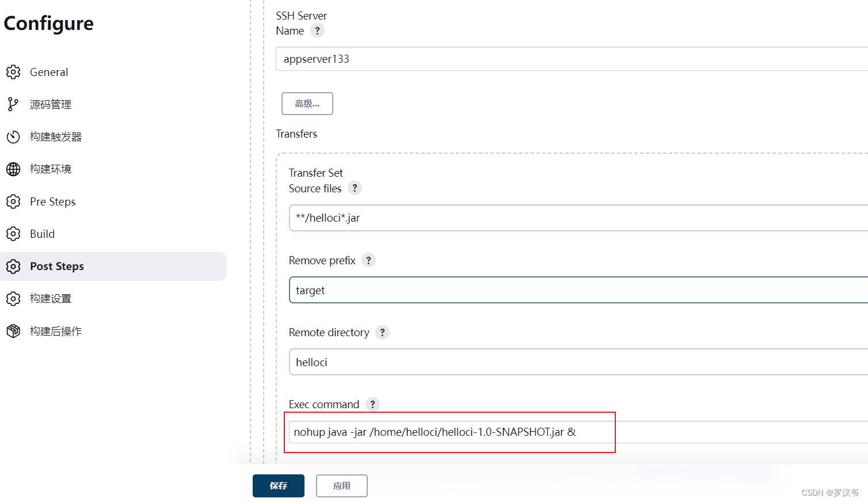
Task: Click the Source files input field
Action: 578,218
